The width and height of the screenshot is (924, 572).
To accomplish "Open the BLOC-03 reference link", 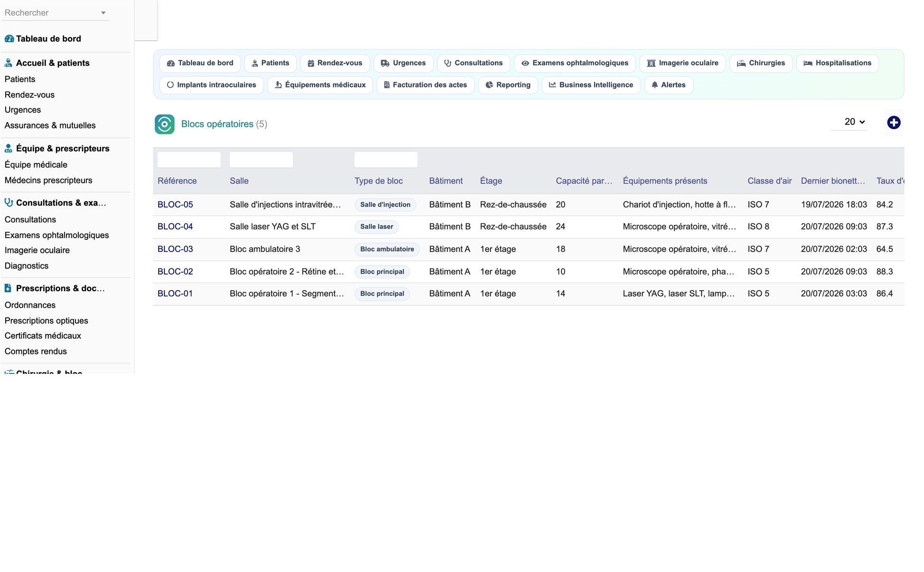I will point(175,249).
